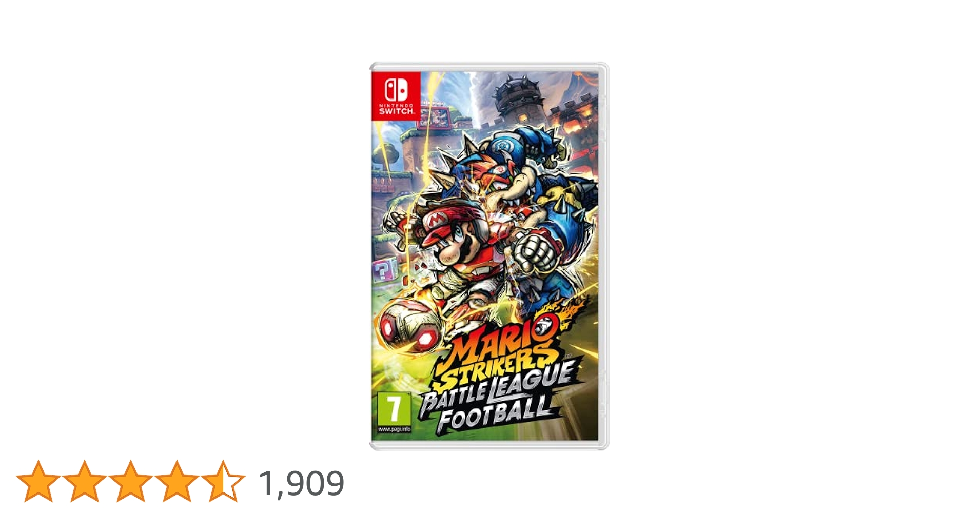Click the question mark block on the cover
The image size is (980, 513).
tap(384, 270)
